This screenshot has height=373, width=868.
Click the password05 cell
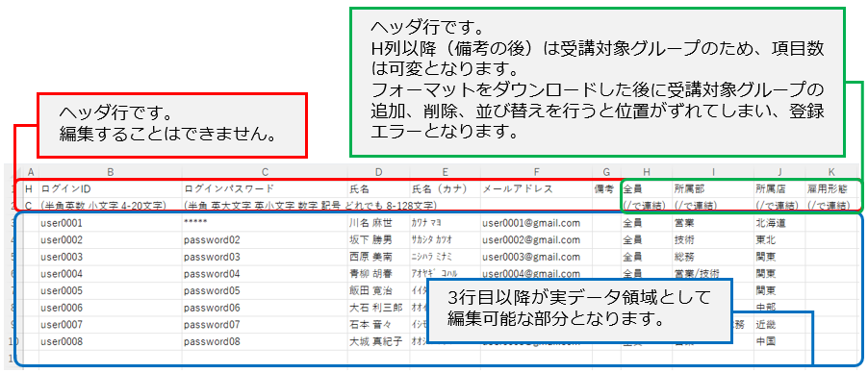(265, 290)
